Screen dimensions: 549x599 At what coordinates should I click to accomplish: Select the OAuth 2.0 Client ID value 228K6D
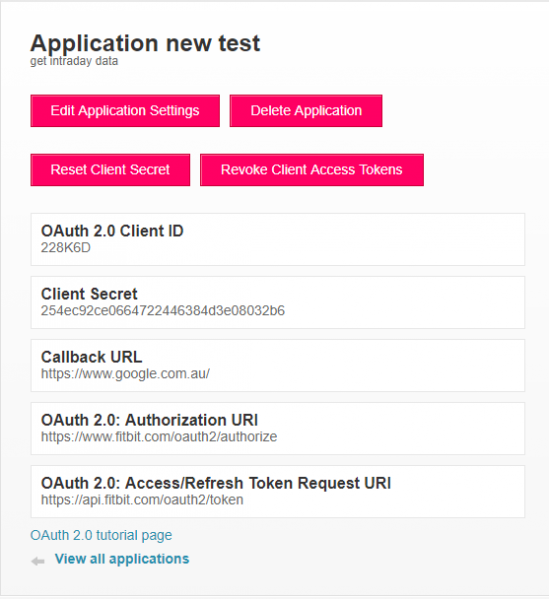point(66,248)
